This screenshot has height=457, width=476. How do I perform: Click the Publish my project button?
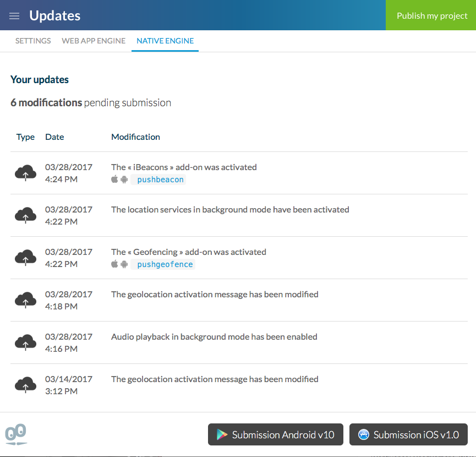tap(431, 15)
